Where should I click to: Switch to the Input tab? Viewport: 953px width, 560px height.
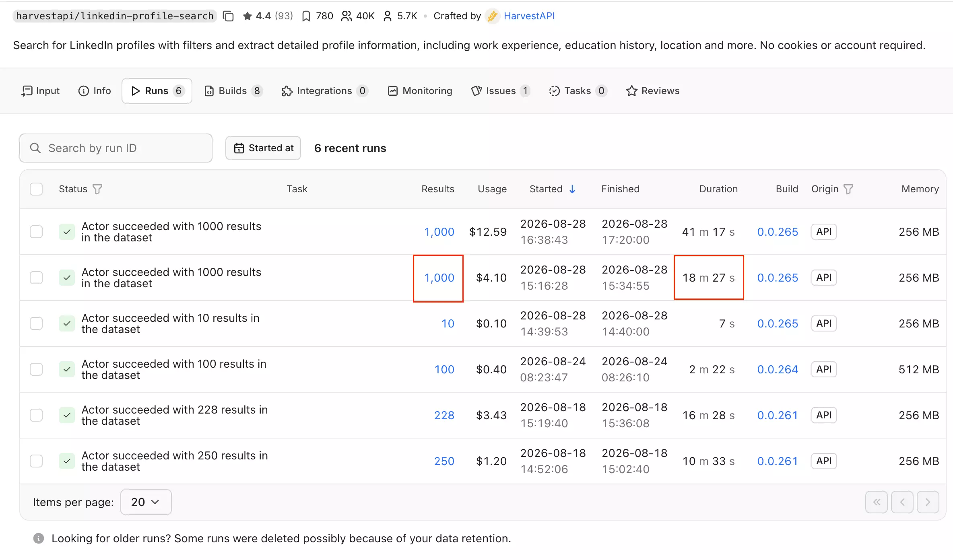[40, 91]
